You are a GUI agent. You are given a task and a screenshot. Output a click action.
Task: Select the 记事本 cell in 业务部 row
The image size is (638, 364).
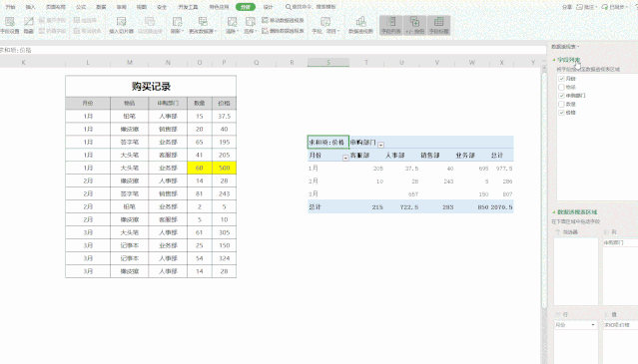click(130, 245)
